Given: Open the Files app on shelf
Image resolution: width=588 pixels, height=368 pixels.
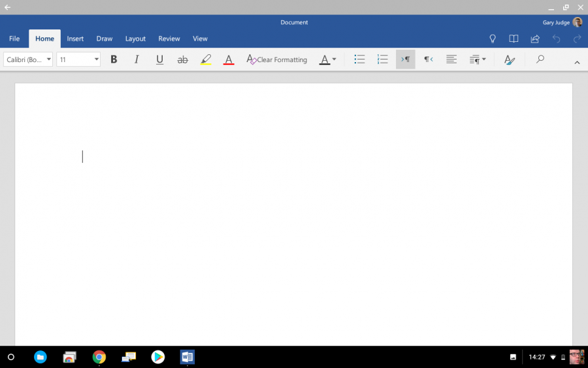Looking at the screenshot, I should pyautogui.click(x=40, y=357).
